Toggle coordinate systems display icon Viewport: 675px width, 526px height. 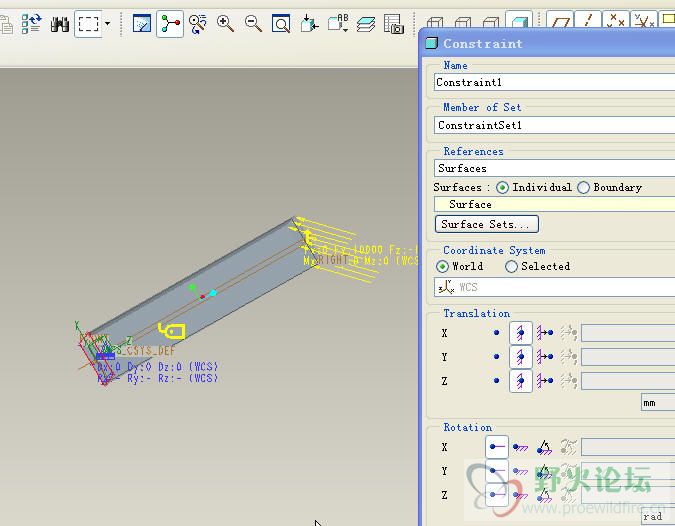pos(644,20)
